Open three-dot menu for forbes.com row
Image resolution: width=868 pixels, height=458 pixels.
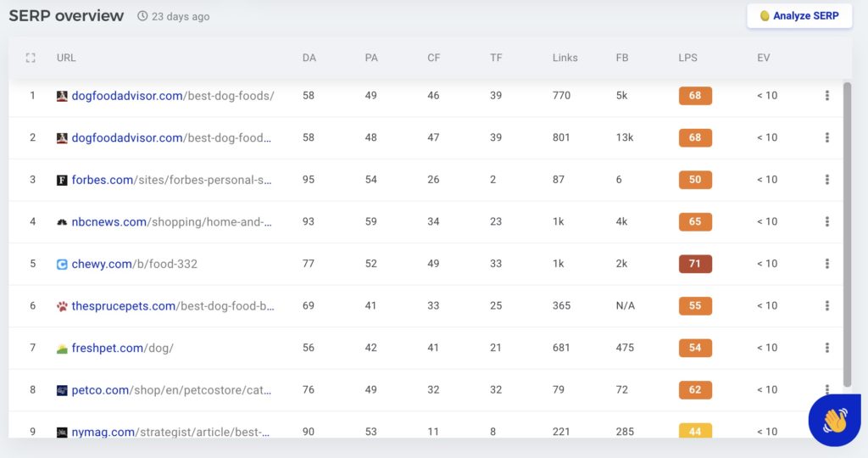click(x=827, y=180)
